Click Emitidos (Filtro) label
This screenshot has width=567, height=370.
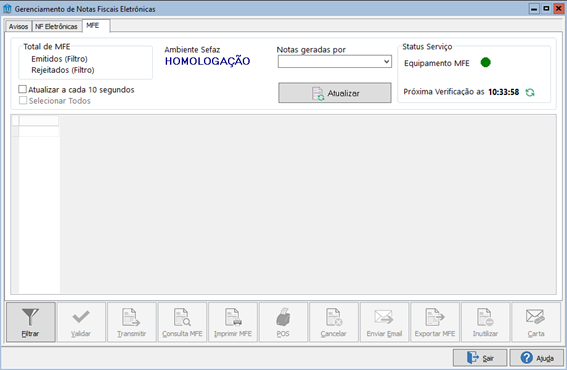[x=59, y=59]
